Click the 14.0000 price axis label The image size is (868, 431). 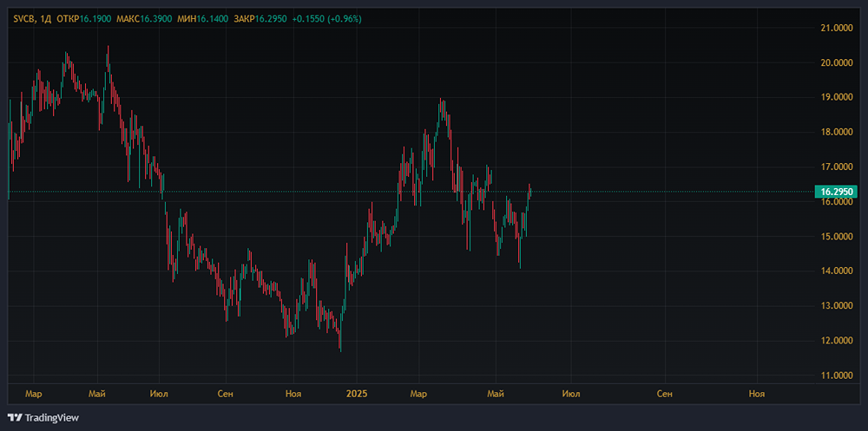pos(836,271)
